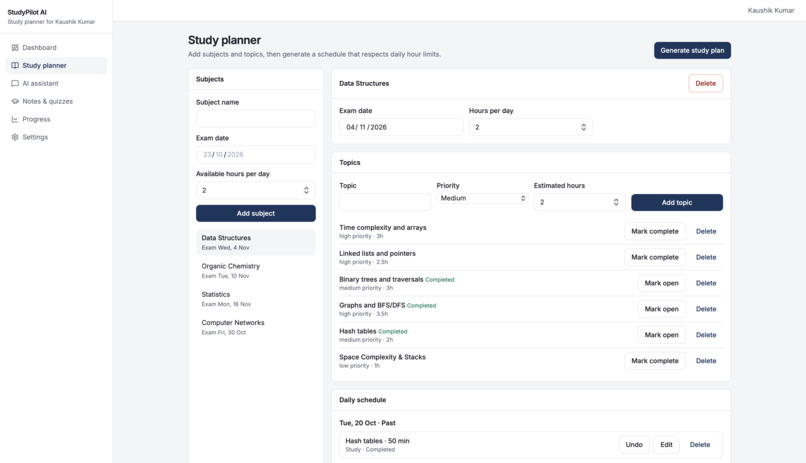Click the Study planner page title

[224, 40]
